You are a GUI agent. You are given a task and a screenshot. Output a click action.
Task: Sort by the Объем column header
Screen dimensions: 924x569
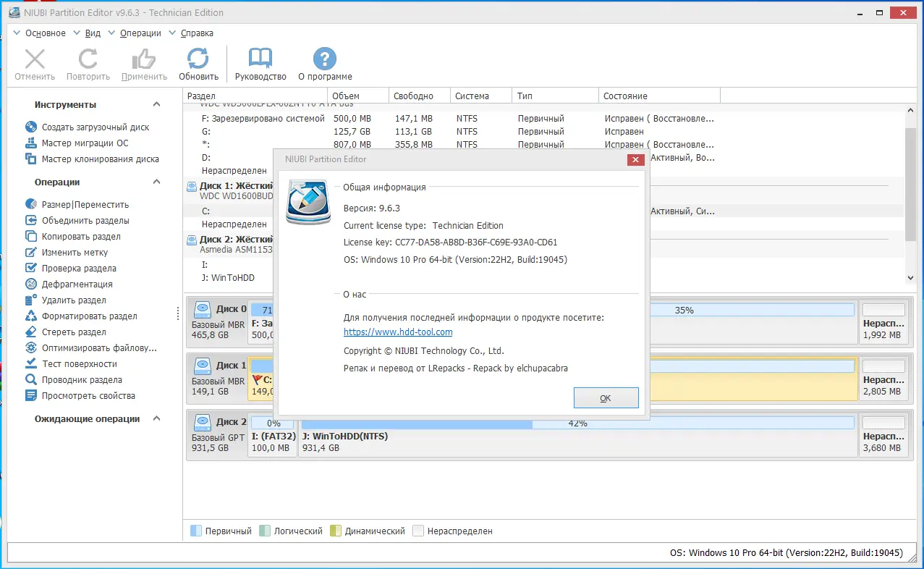[357, 96]
